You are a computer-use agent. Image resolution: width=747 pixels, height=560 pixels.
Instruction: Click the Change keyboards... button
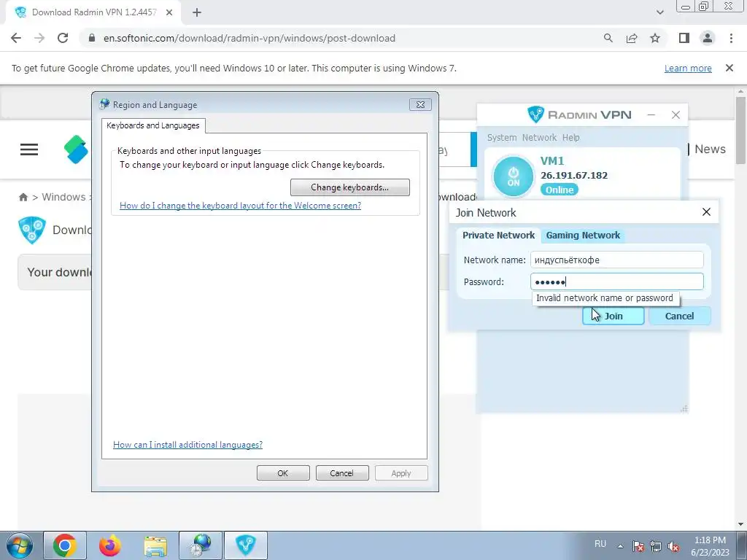pyautogui.click(x=349, y=187)
